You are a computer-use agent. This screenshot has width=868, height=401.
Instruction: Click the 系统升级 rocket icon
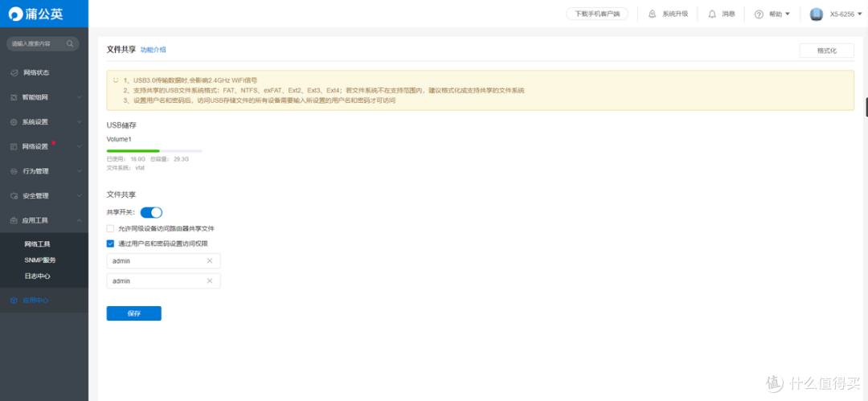(652, 14)
